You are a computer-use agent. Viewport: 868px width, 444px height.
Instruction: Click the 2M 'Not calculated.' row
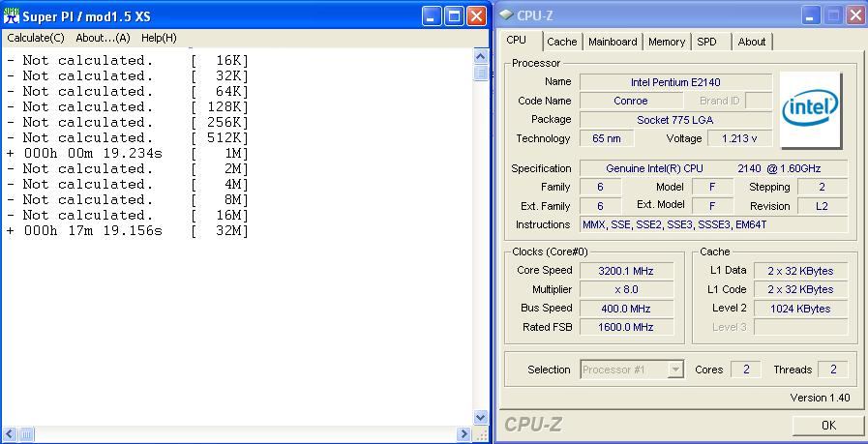coord(128,169)
